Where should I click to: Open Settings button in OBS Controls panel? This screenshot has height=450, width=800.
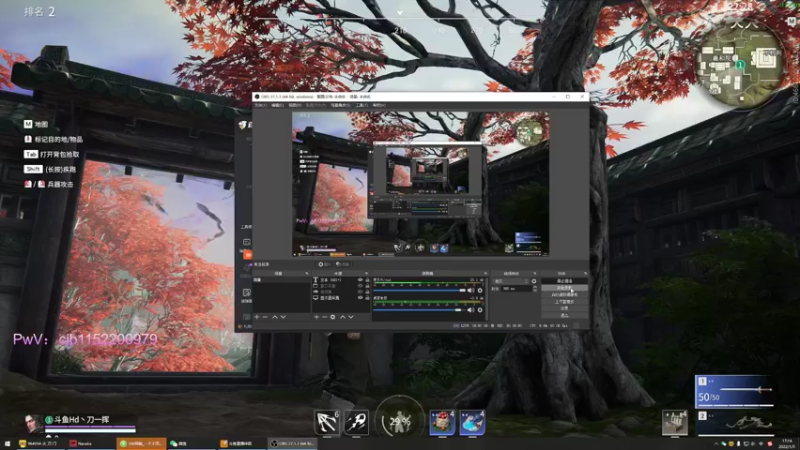click(564, 308)
